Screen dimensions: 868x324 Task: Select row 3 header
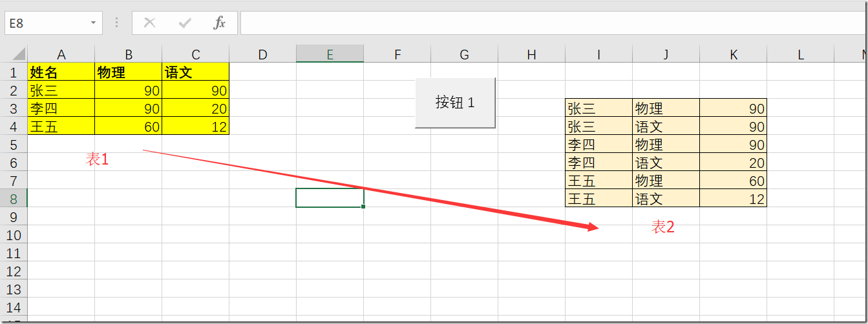[14, 108]
